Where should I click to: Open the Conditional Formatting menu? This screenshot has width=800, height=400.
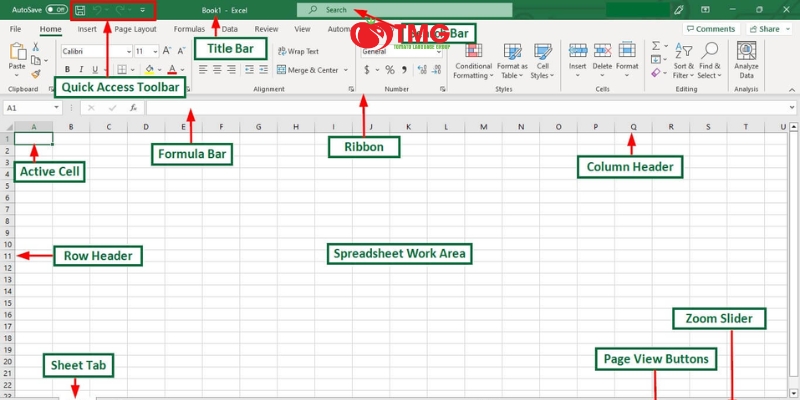pos(473,61)
